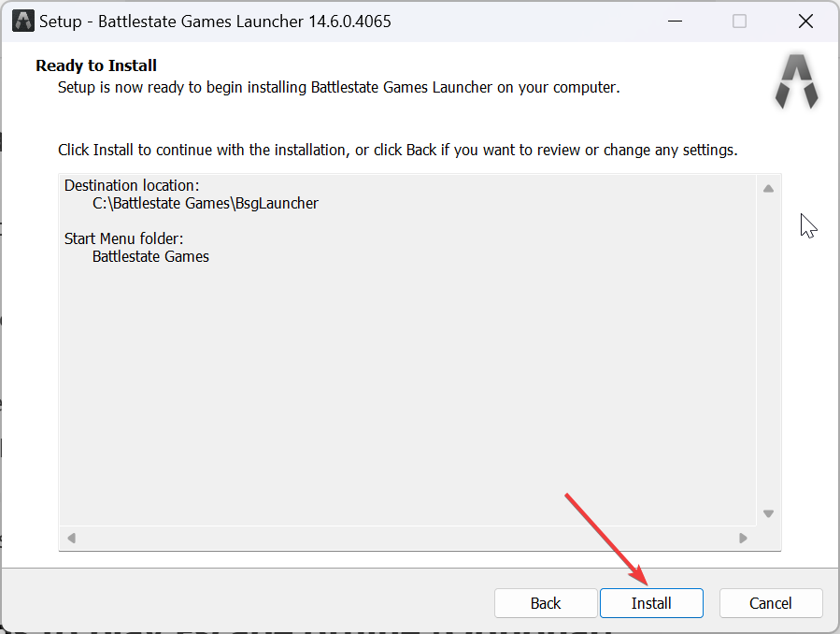Click the 'Destination location:' label
Screen dimensions: 840x634
click(x=132, y=185)
